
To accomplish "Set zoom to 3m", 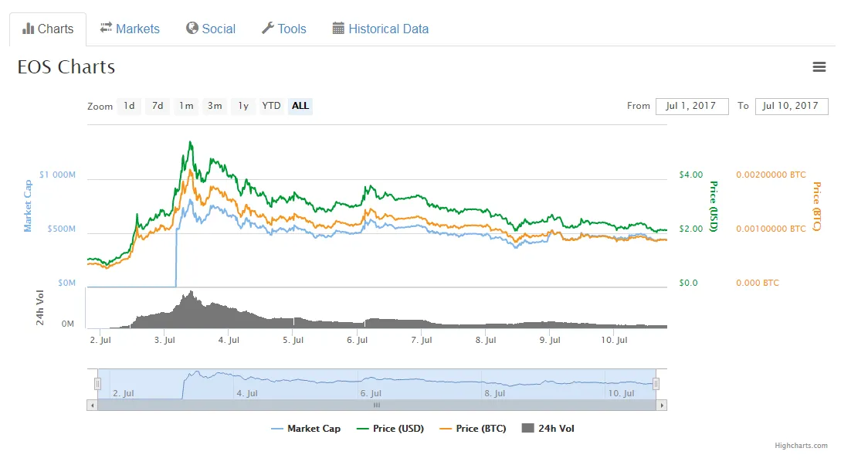I will tap(215, 106).
